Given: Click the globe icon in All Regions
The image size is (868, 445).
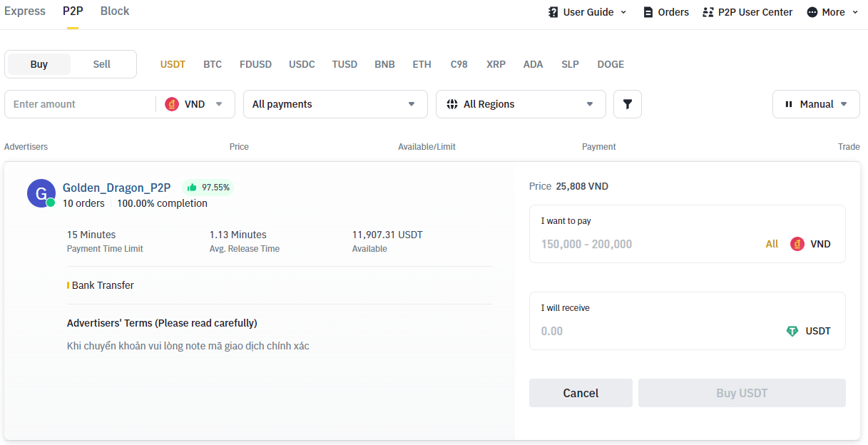Looking at the screenshot, I should (451, 104).
